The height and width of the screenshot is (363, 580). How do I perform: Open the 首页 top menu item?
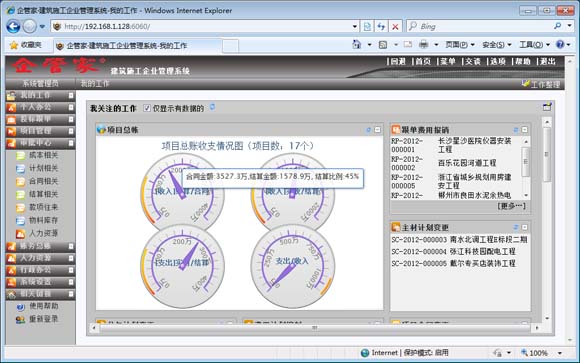tap(422, 61)
